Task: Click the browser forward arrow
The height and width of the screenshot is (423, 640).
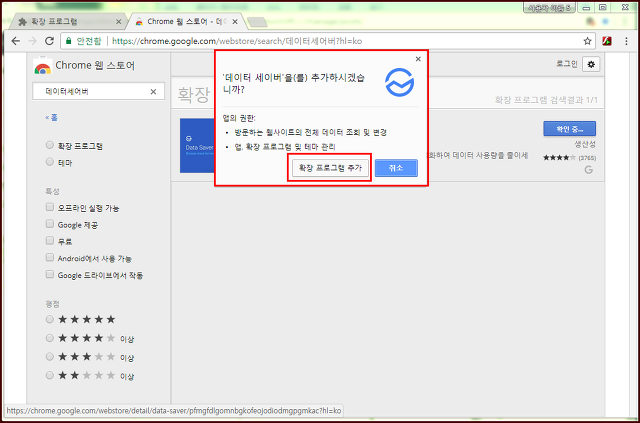Action: coord(33,41)
